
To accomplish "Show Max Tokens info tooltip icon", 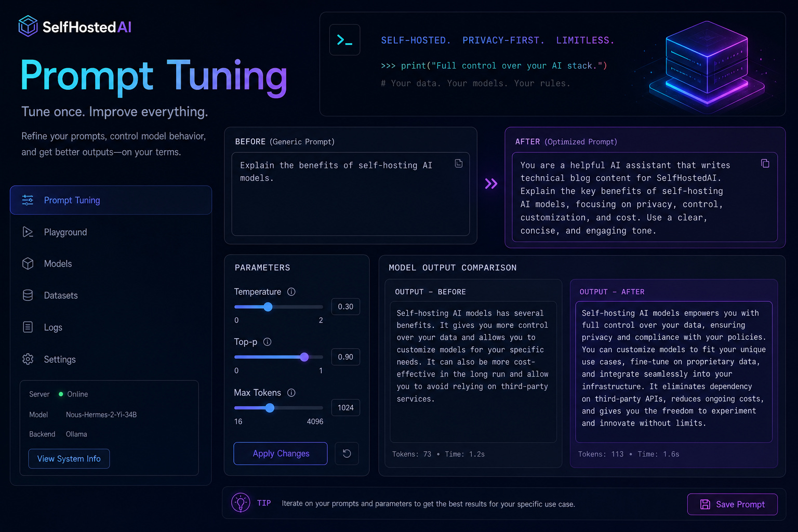I will [291, 393].
